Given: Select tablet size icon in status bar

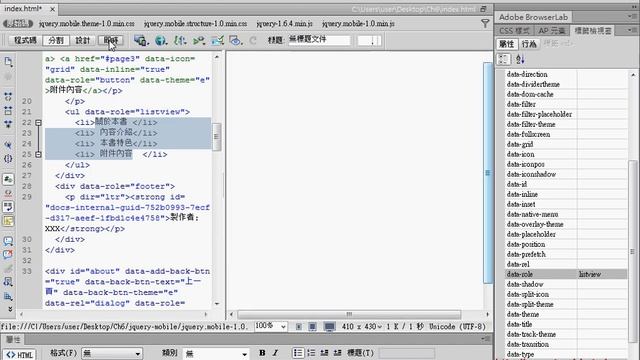Looking at the screenshot, I should 312,327.
